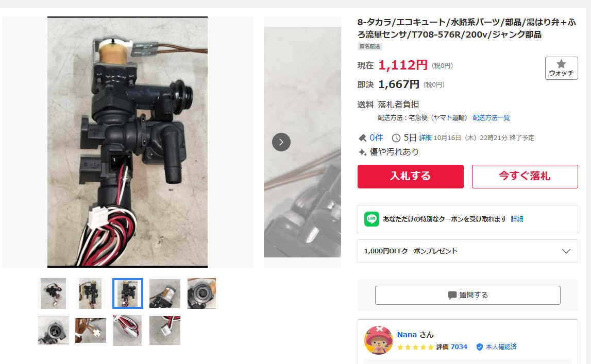Screen dimensions: 591x364
Task: Expand the 1,000円OFF coupon present panel
Action: [467, 251]
